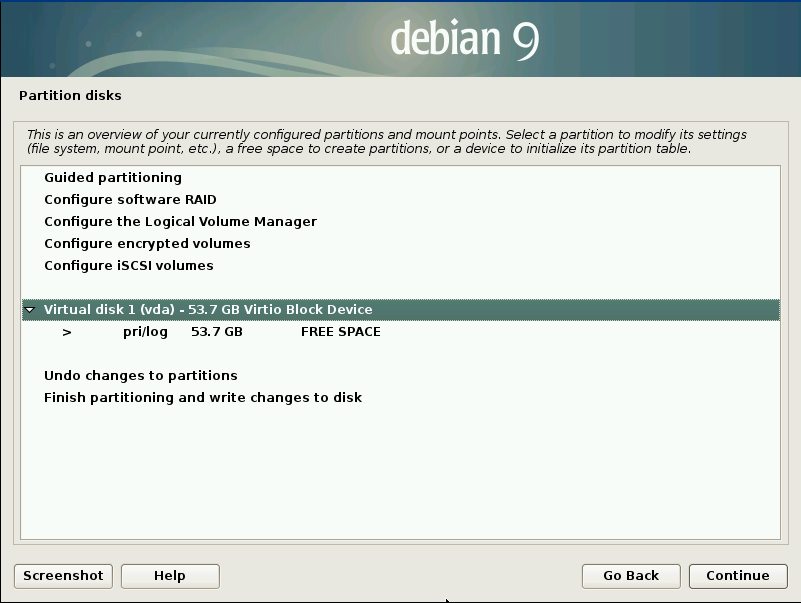Click the 53.7 GB size of free space
The height and width of the screenshot is (603, 801).
coord(216,332)
